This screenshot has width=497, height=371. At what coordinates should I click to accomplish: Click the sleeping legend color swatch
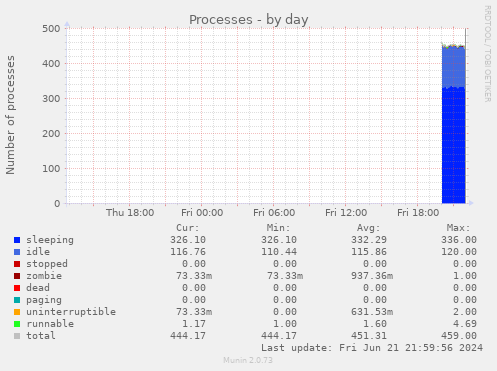[x=17, y=240]
